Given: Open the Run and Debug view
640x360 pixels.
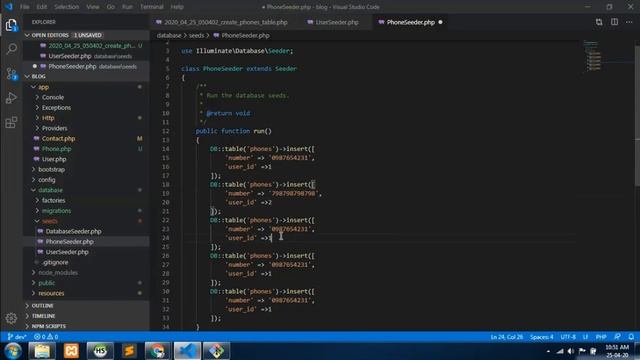Looking at the screenshot, I should (x=11, y=98).
